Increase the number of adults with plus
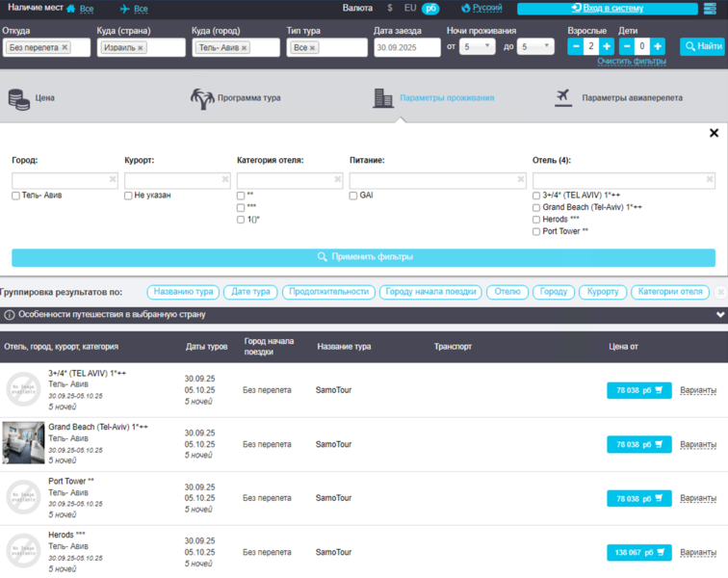Image resolution: width=728 pixels, height=578 pixels. [x=607, y=46]
